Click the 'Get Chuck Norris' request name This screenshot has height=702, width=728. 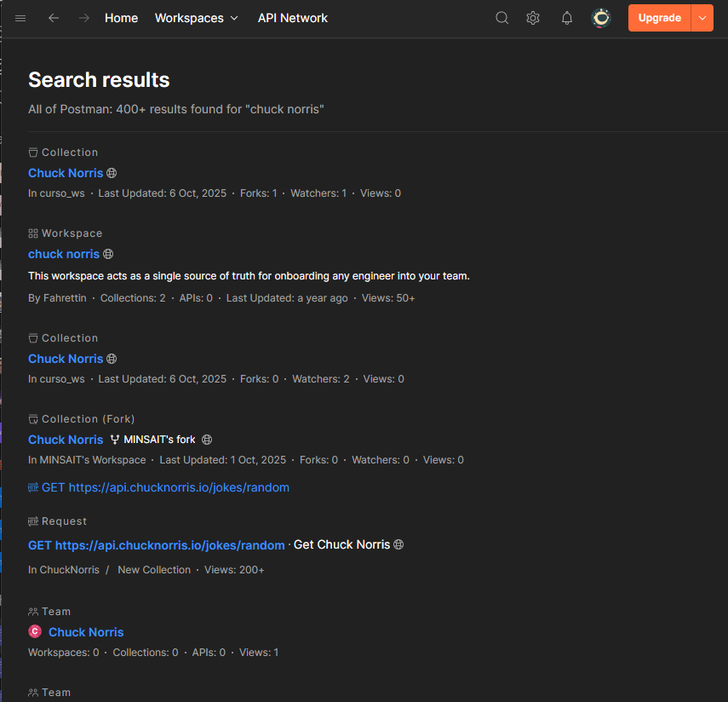pyautogui.click(x=341, y=544)
